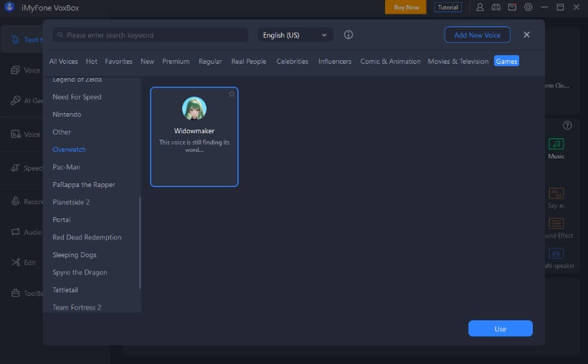Select Other category in game list

[x=62, y=132]
